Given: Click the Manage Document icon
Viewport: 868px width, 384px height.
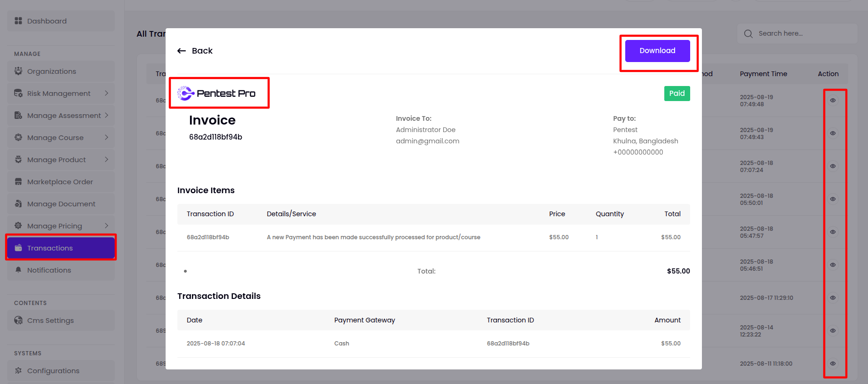Looking at the screenshot, I should tap(18, 204).
